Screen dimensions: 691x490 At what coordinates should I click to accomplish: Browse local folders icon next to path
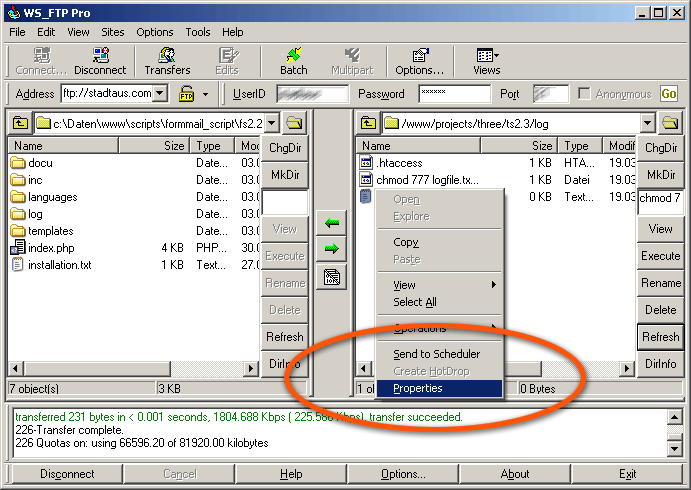coord(294,123)
